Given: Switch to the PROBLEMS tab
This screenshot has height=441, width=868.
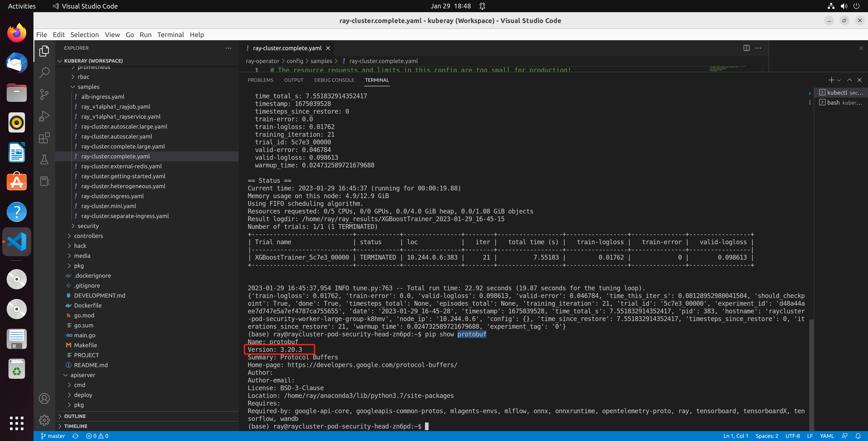Looking at the screenshot, I should click(260, 80).
